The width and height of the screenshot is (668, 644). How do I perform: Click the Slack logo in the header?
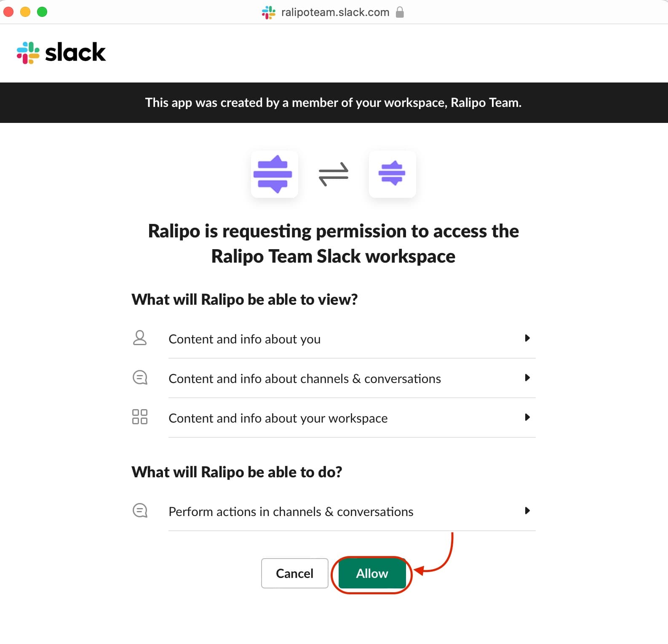click(x=61, y=53)
